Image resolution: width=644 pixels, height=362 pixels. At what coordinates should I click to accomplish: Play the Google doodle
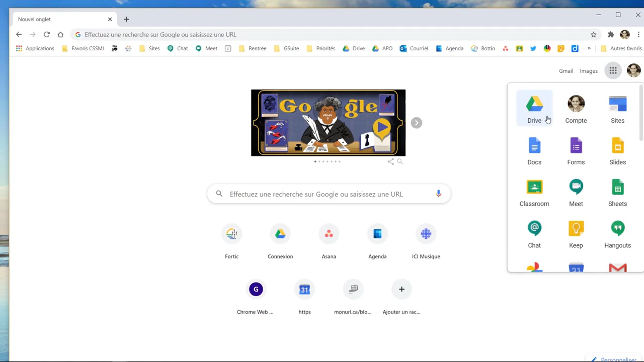click(382, 128)
